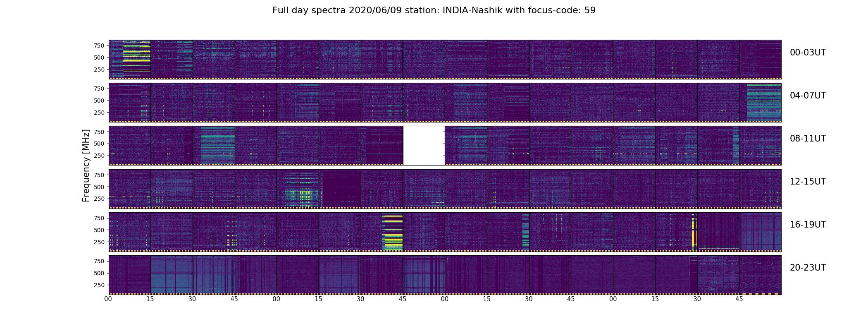The image size is (868, 331).
Task: Click the 250 tick of the 16-19UT row
Action: pyautogui.click(x=99, y=242)
